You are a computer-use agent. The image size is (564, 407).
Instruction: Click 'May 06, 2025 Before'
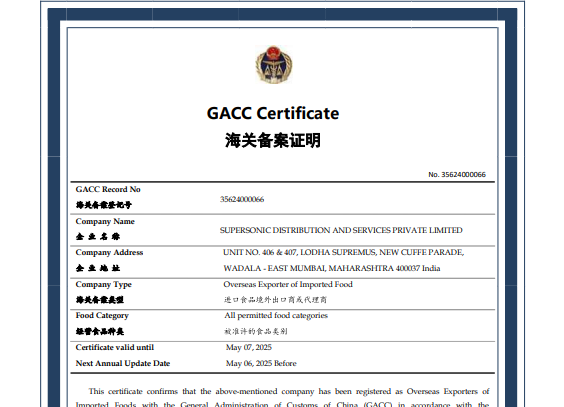(261, 363)
